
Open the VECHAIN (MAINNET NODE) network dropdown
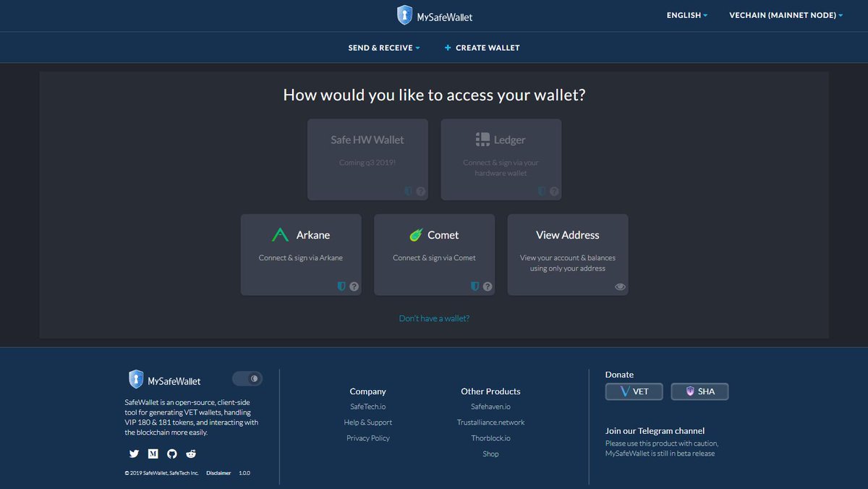(x=786, y=15)
